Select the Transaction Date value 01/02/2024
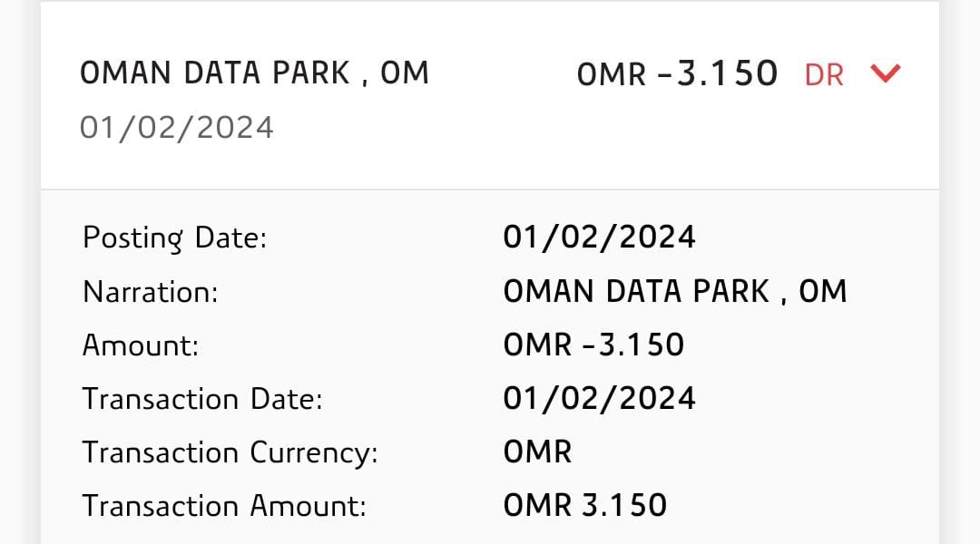Viewport: 980px width, 544px height. point(599,399)
